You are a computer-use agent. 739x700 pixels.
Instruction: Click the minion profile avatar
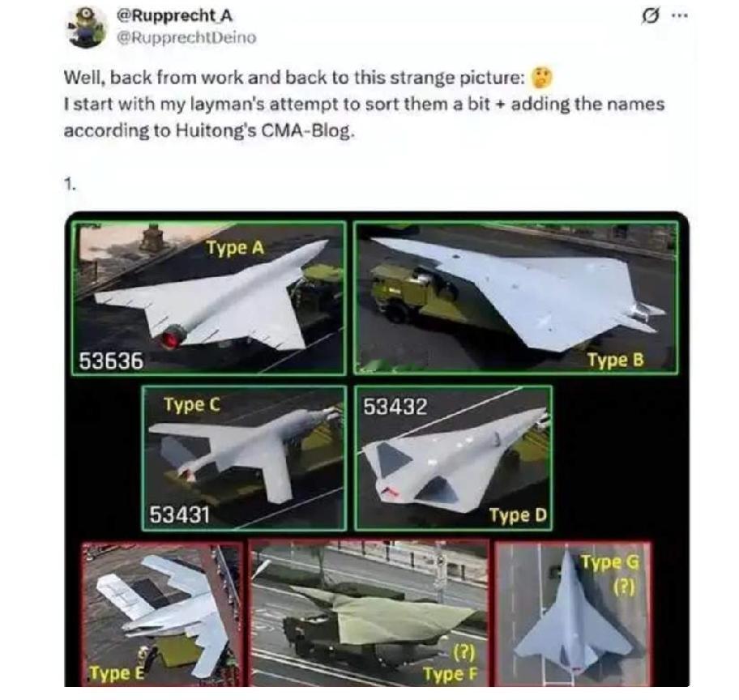pos(88,27)
